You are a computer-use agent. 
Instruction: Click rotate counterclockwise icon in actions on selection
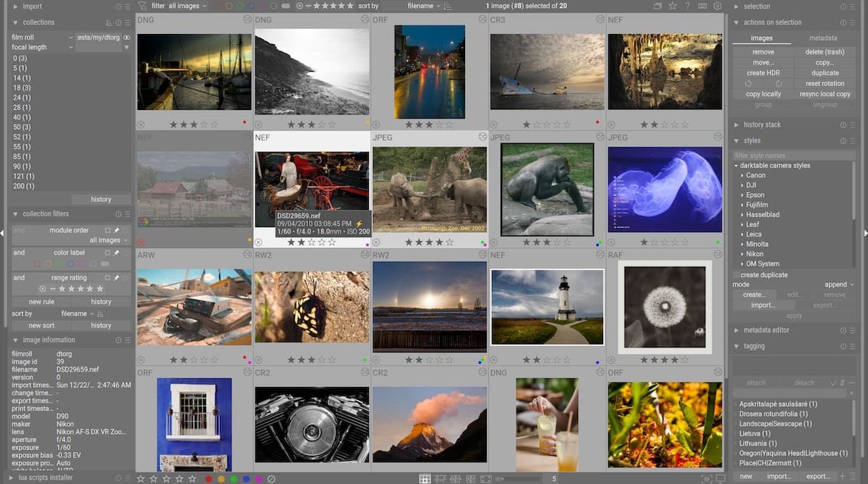749,84
